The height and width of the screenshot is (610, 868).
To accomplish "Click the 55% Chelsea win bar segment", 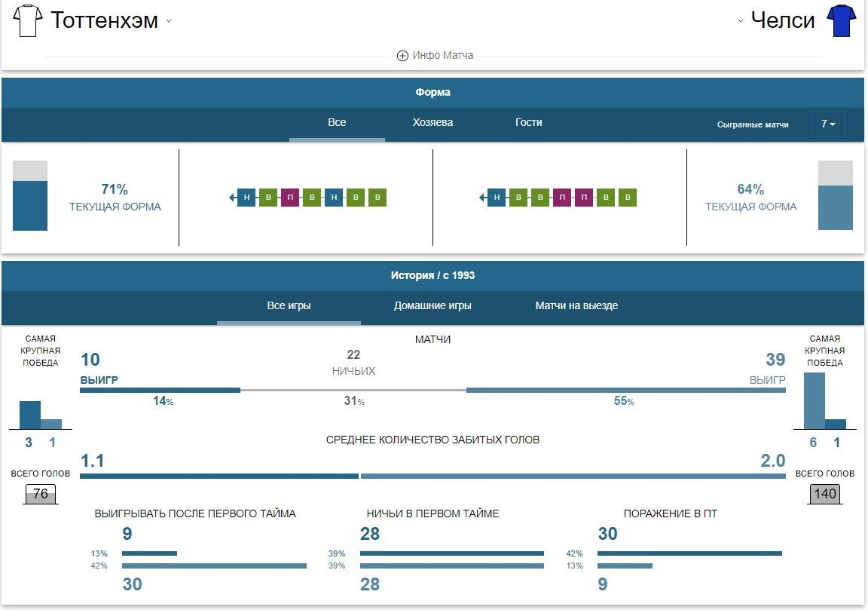I will pos(626,390).
